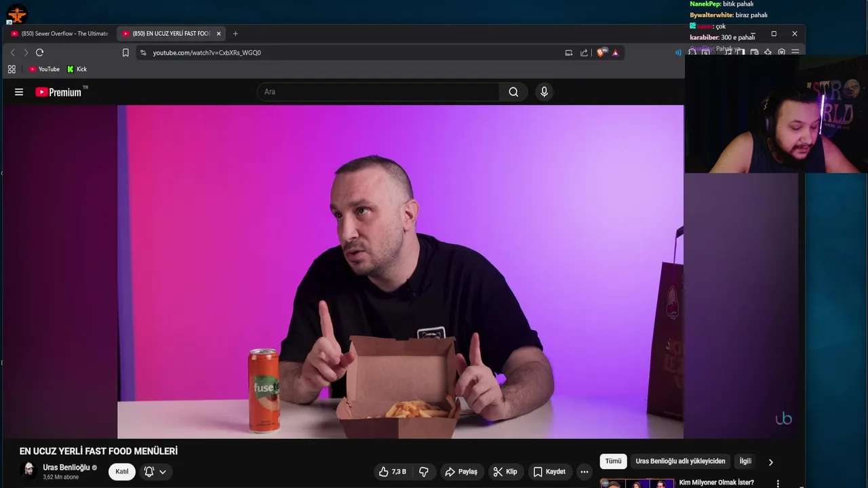Bookmark this page using bookmark icon
Image resolution: width=868 pixels, height=488 pixels.
(x=125, y=53)
